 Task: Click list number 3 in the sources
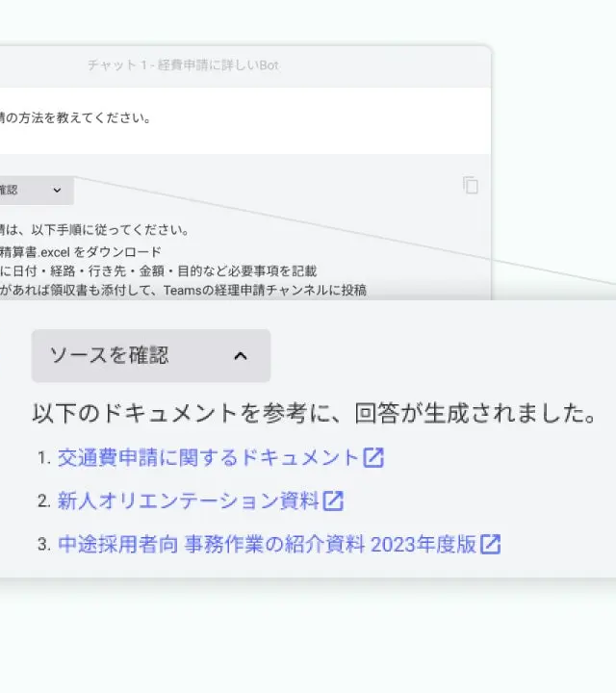[x=43, y=545]
